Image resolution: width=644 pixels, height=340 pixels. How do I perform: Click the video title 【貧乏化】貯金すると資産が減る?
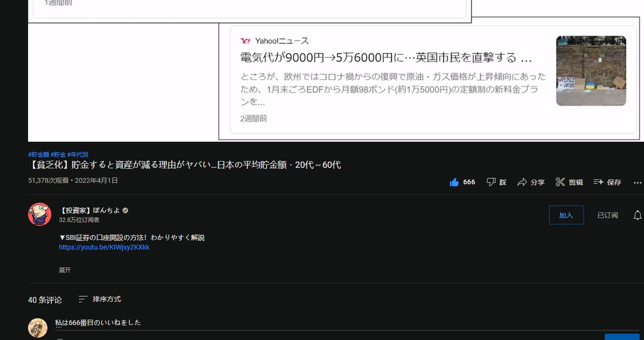click(x=184, y=165)
